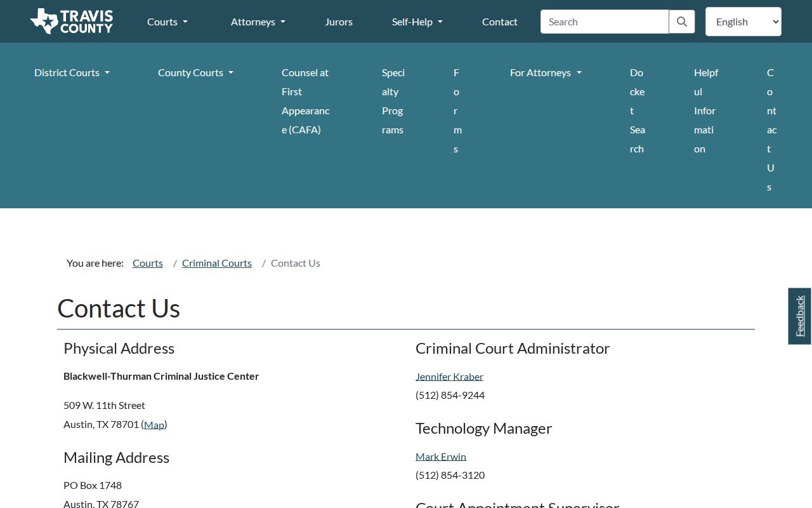Viewport: 812px width, 508px height.
Task: Click the phone number (512) 854-9244
Action: (x=450, y=395)
